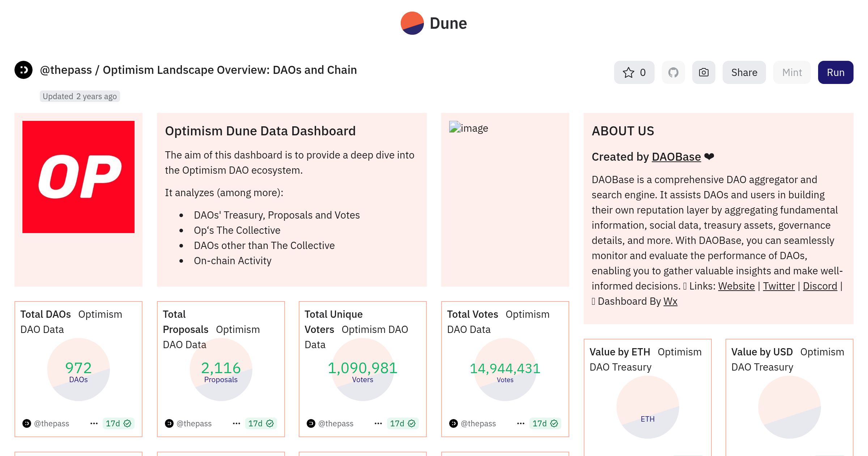Click the red OP logo image
868x456 pixels.
78,177
